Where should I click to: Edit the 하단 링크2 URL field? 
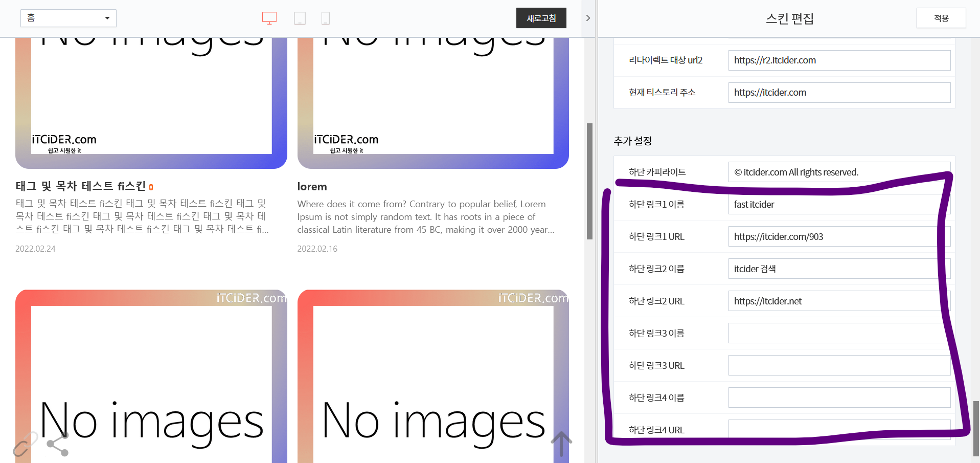coord(839,301)
